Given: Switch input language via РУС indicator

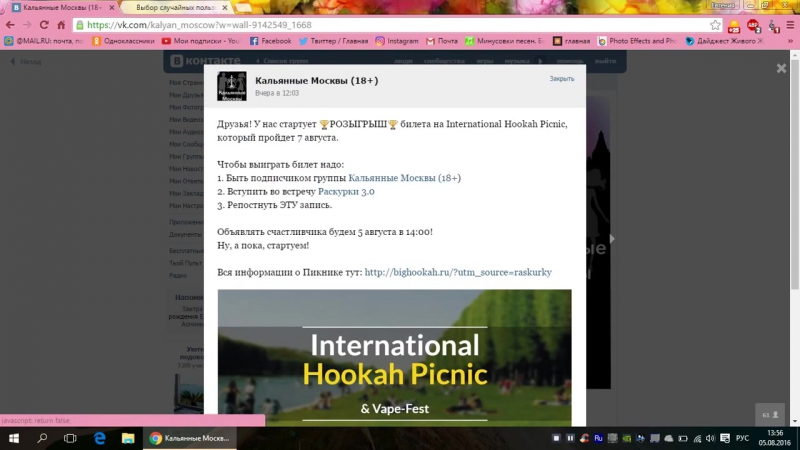Looking at the screenshot, I should 742,438.
